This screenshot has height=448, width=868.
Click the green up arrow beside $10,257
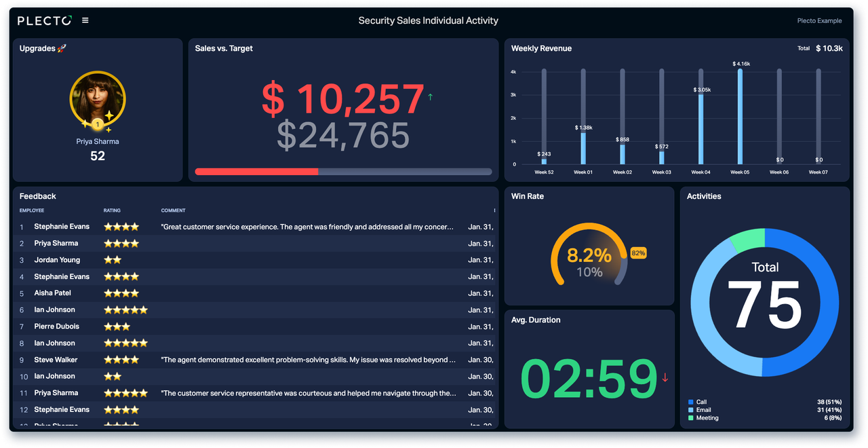pyautogui.click(x=430, y=97)
